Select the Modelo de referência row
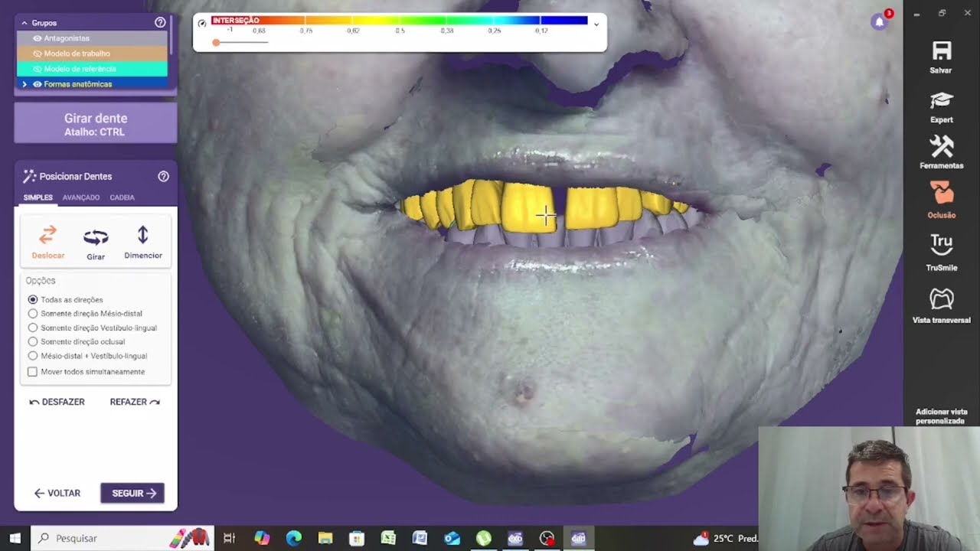 coord(92,69)
